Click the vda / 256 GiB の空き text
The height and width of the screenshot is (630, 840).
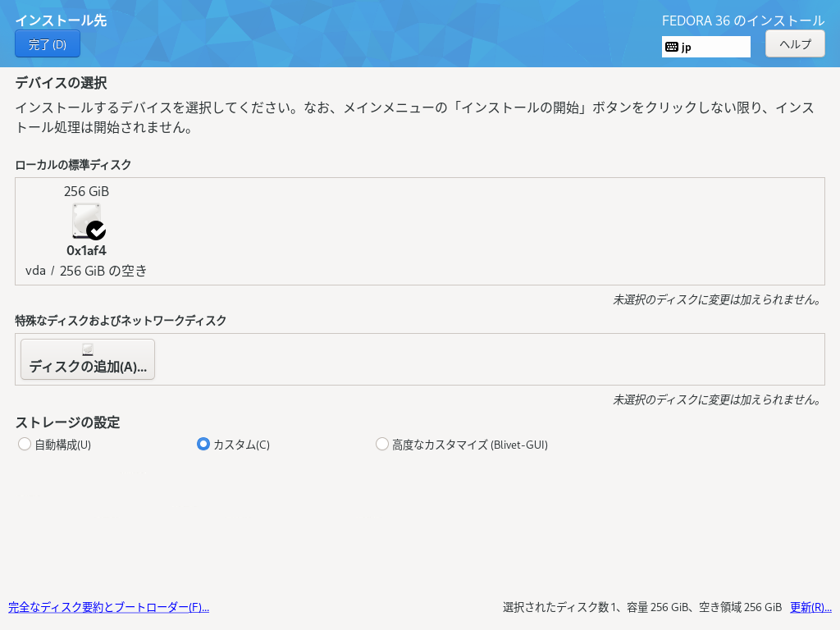coord(86,271)
